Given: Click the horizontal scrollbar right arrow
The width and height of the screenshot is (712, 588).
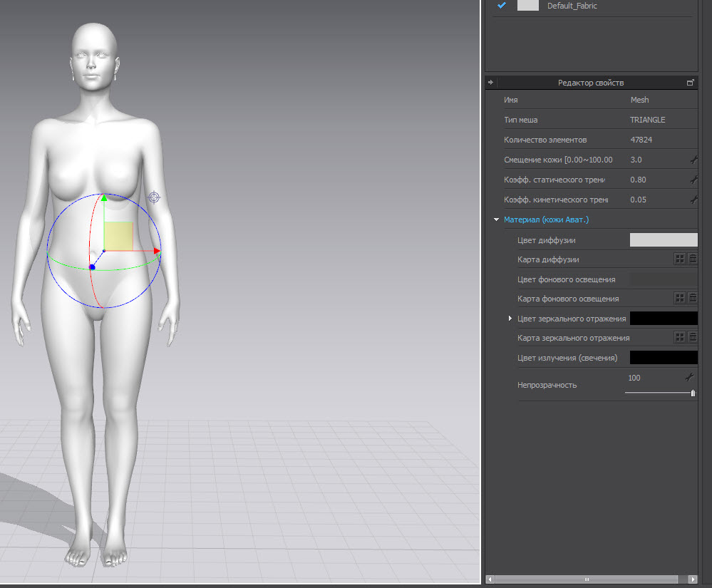Looking at the screenshot, I should [x=692, y=579].
